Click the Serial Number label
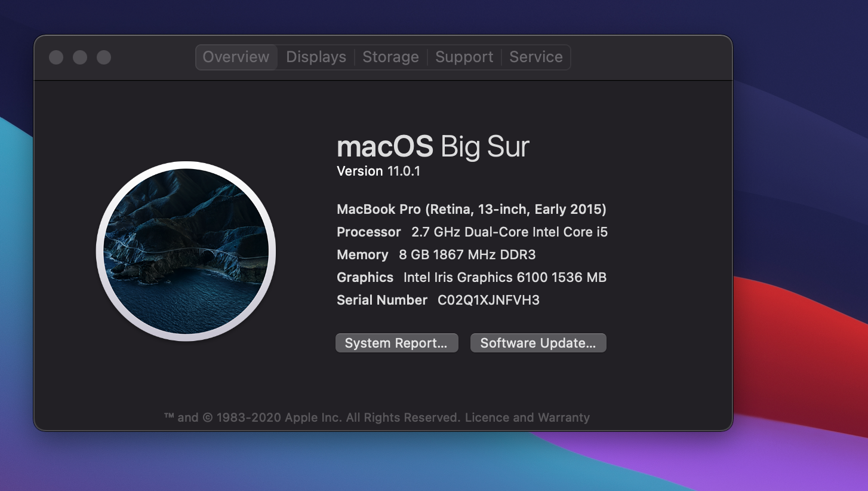 coord(382,300)
